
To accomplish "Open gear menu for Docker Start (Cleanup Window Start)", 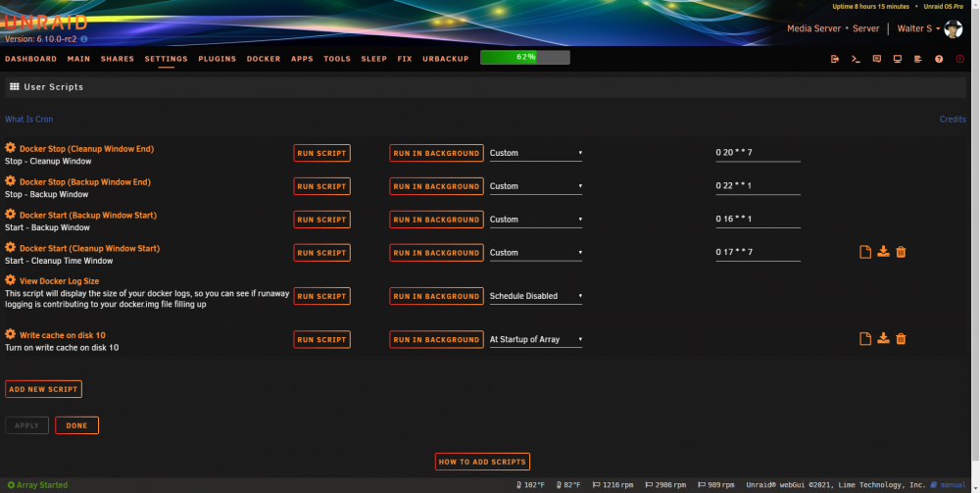I will click(x=11, y=247).
